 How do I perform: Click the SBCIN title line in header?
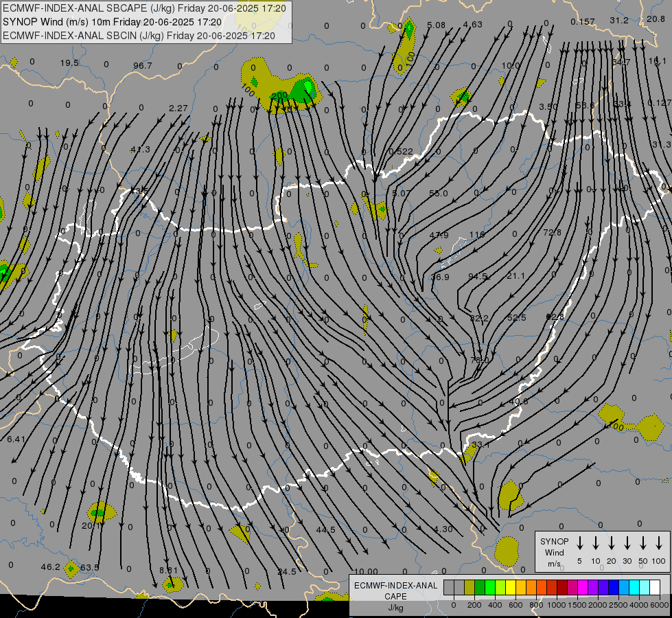click(139, 36)
